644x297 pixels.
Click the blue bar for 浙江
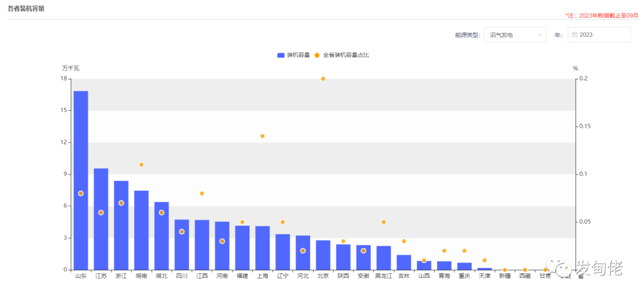pyautogui.click(x=121, y=225)
